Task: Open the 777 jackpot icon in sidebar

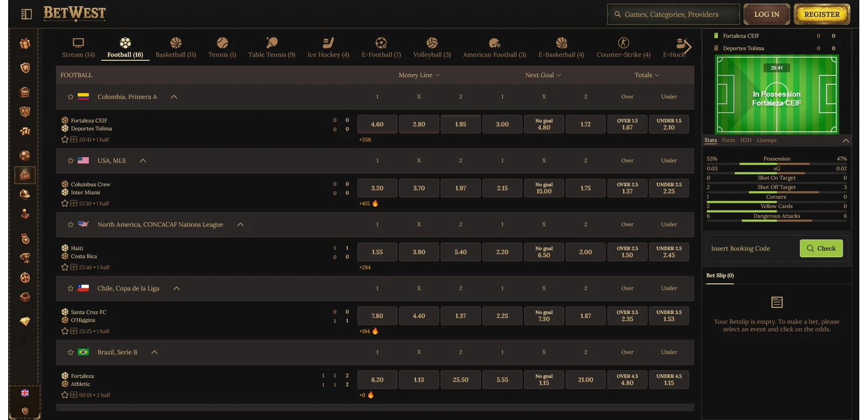Action: [x=25, y=131]
